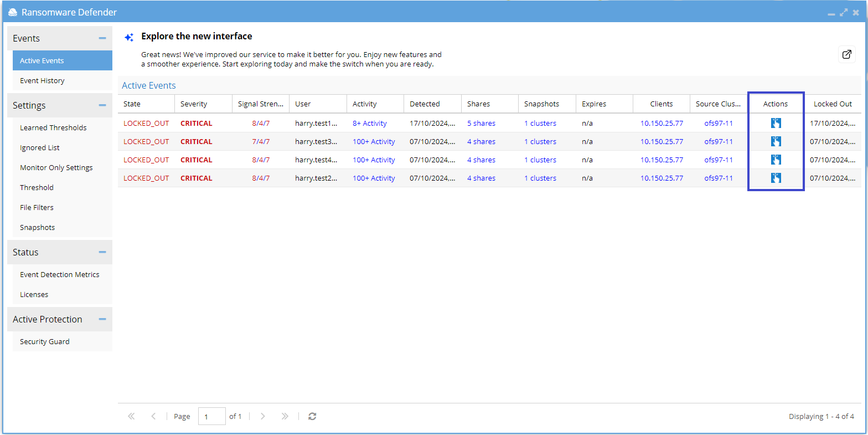Sort by Severity column header
Viewport: 868px width, 435px height.
point(203,104)
